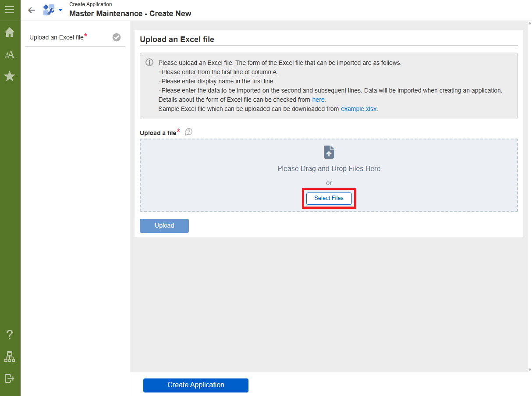Open Favorites star in sidebar
The height and width of the screenshot is (396, 532).
point(10,77)
